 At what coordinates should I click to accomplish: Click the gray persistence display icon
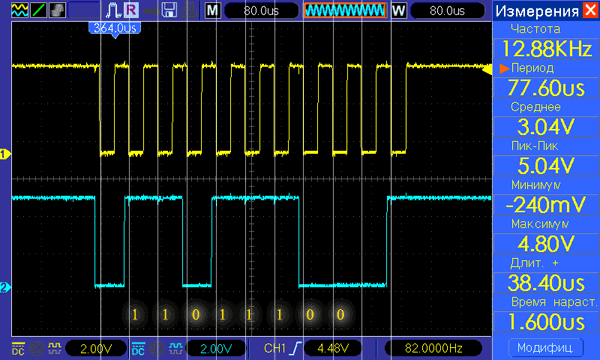coord(57,10)
